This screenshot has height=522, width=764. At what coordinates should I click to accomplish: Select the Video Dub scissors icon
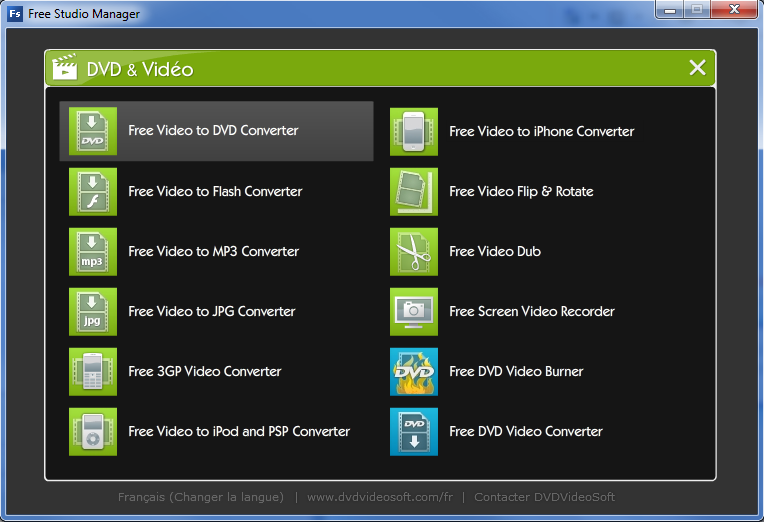(x=414, y=251)
